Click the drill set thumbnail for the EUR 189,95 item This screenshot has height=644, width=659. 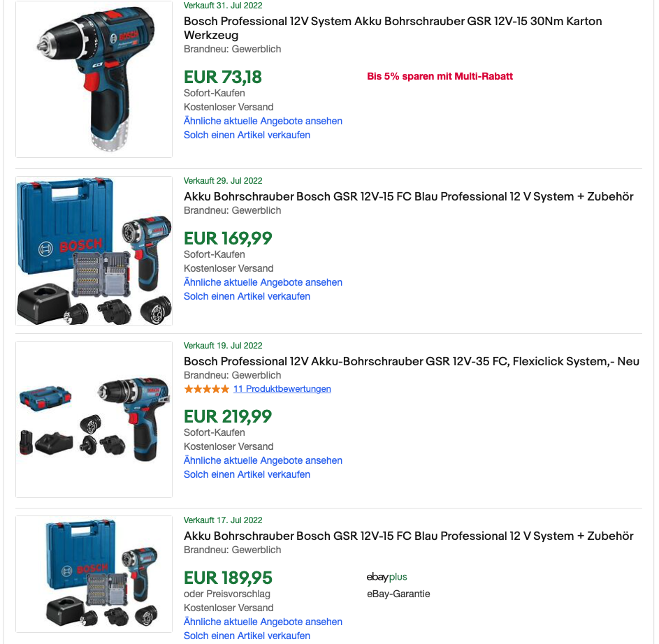[x=94, y=574]
